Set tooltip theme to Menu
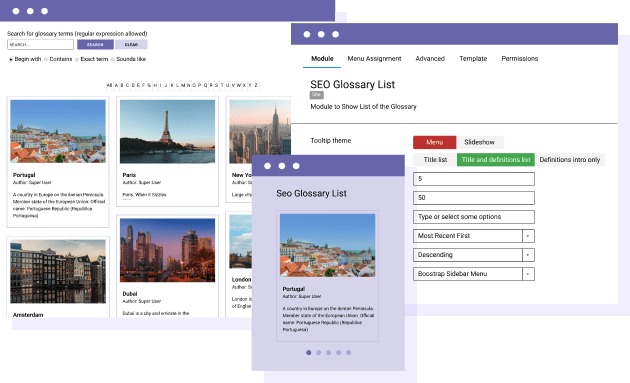630x383 pixels. (x=434, y=142)
